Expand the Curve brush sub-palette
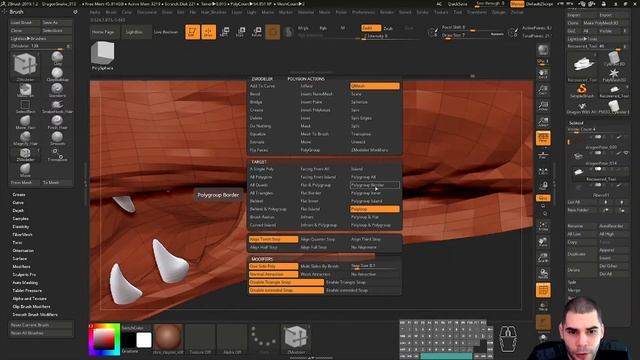The width and height of the screenshot is (640, 360). (x=18, y=202)
